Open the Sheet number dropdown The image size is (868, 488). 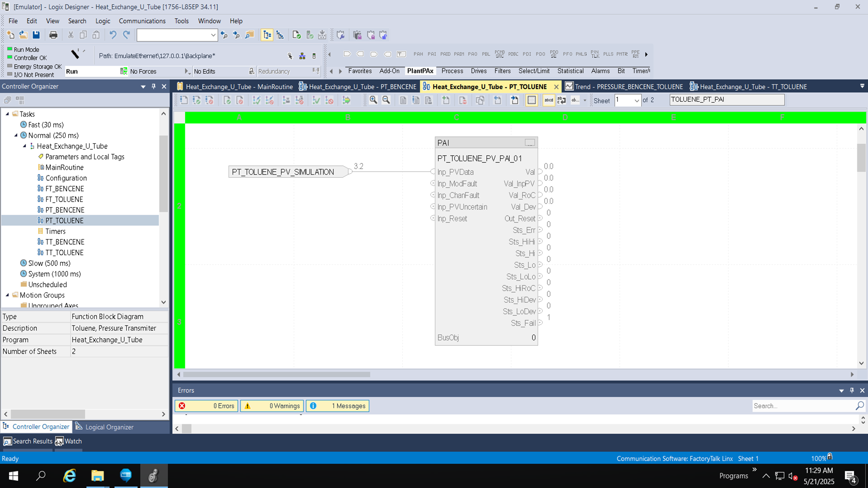pyautogui.click(x=637, y=100)
